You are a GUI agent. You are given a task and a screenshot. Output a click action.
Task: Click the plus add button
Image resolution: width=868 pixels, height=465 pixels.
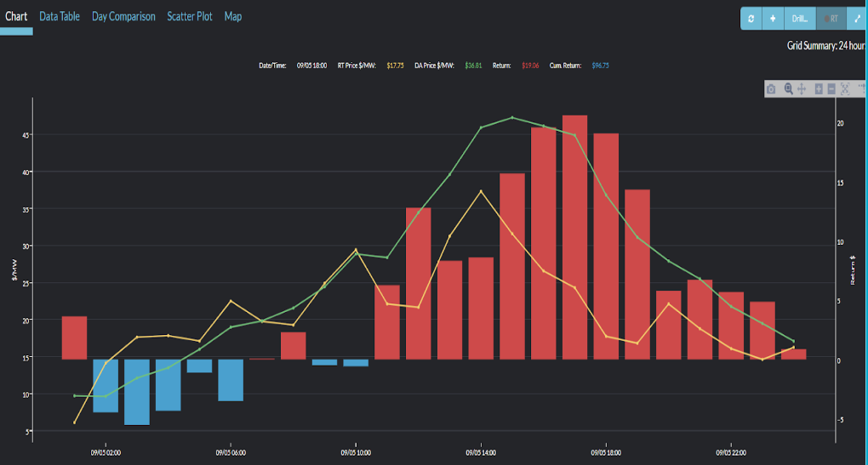(x=773, y=18)
